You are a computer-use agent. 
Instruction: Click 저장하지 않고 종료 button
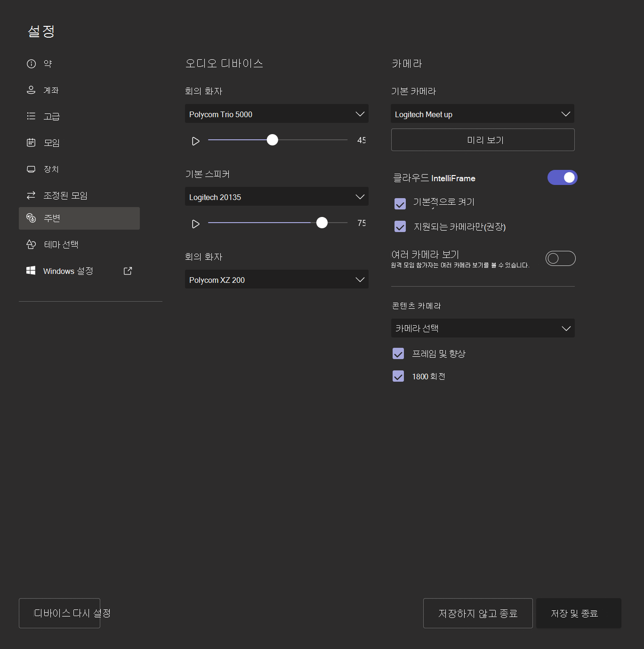pos(478,613)
